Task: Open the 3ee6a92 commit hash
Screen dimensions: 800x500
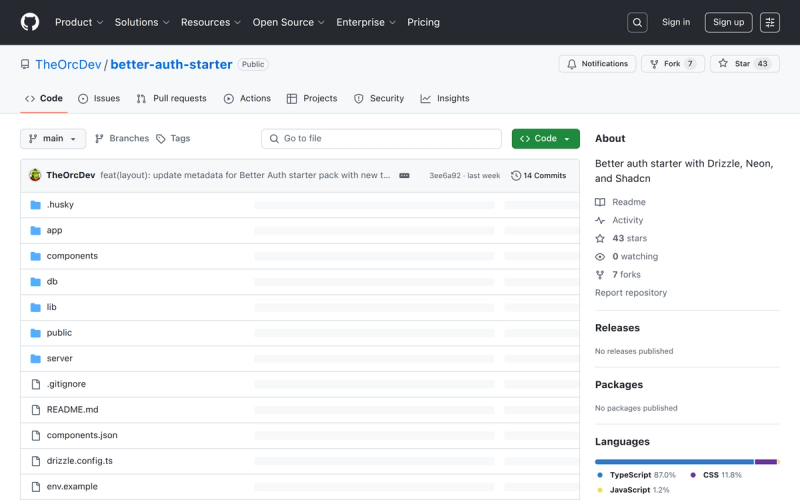Action: point(445,176)
